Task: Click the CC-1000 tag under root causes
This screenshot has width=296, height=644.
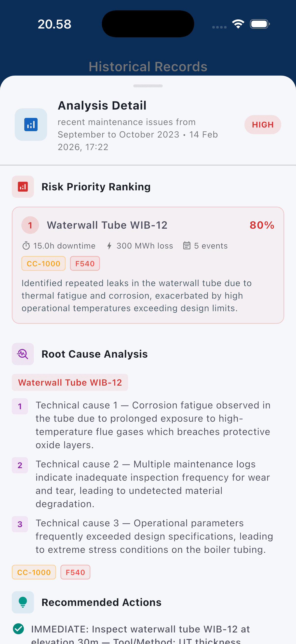Action: click(34, 572)
